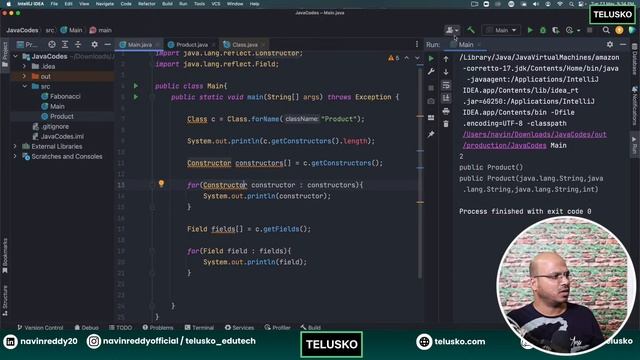Run with Coverage icon in toolbar
The image size is (640, 360).
(555, 30)
